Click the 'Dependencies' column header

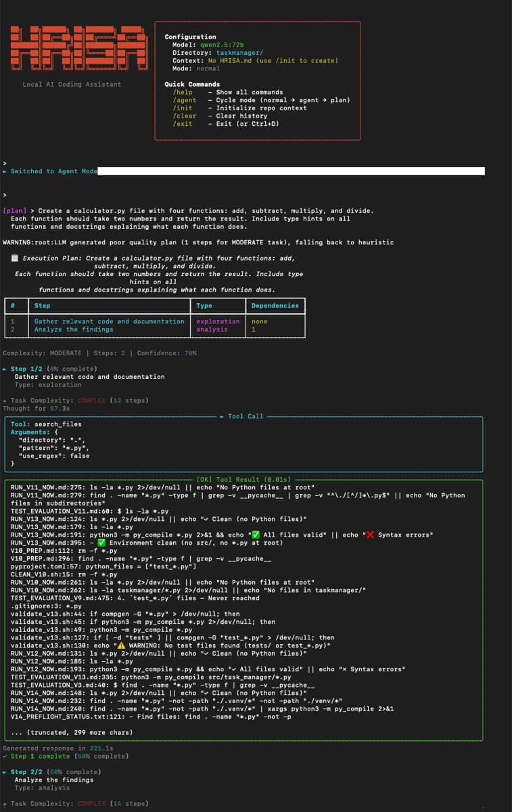pyautogui.click(x=275, y=306)
